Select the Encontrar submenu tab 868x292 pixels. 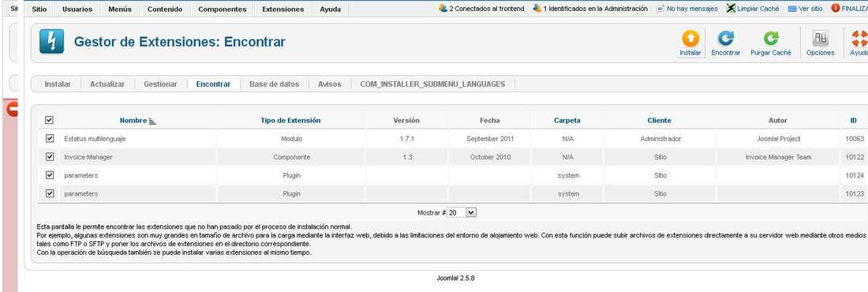pyautogui.click(x=213, y=84)
